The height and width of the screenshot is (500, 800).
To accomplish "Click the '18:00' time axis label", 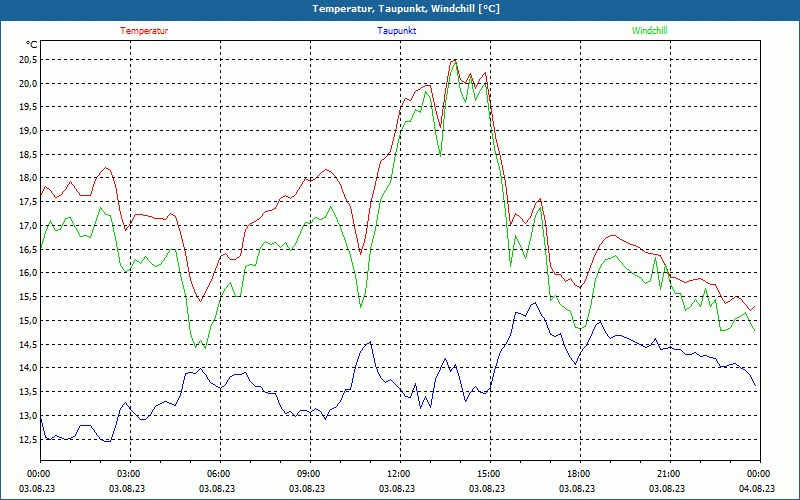I will (x=580, y=473).
